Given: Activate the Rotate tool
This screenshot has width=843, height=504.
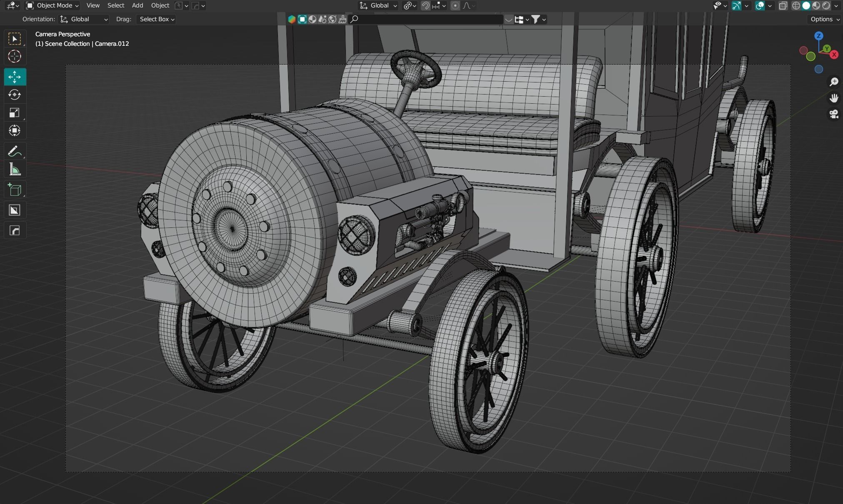Looking at the screenshot, I should 15,95.
